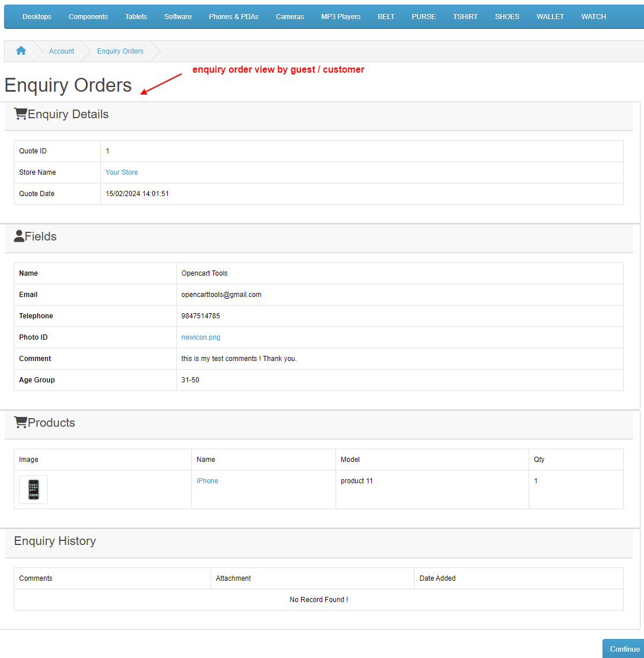Click the Comment label cell in Fields

95,359
